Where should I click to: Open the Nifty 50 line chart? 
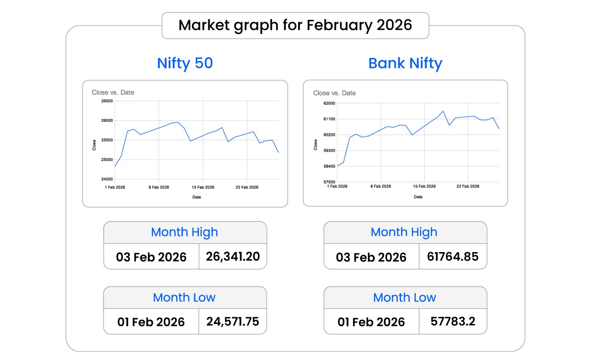pyautogui.click(x=196, y=142)
